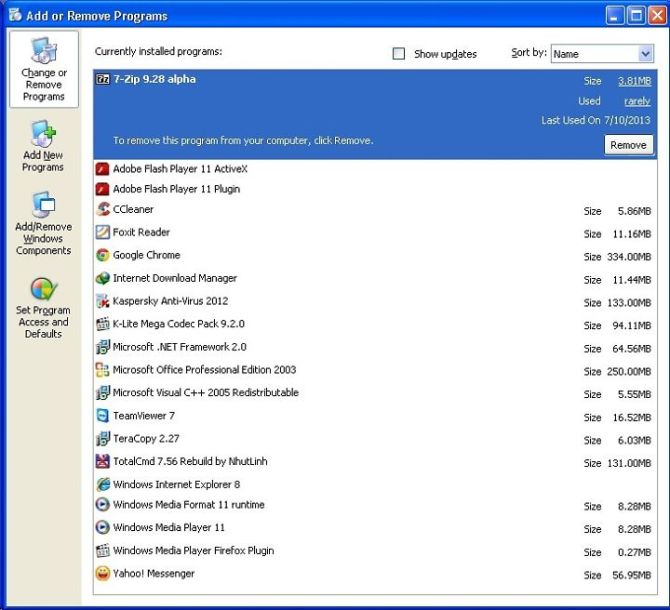Select TotalCmd 7.56 Rebuild by NhutLinh name
Screen dimensions: 670x610
(x=190, y=461)
